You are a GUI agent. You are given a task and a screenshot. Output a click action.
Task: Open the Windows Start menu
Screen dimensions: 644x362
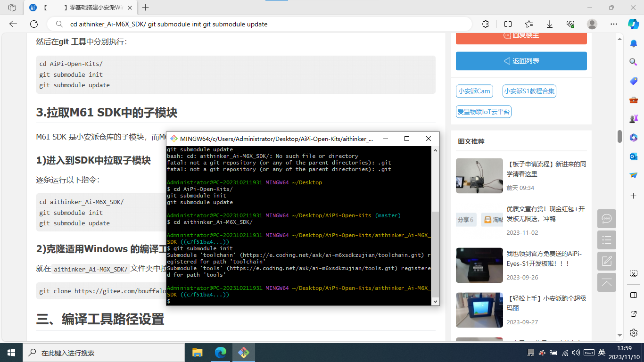coord(11,353)
